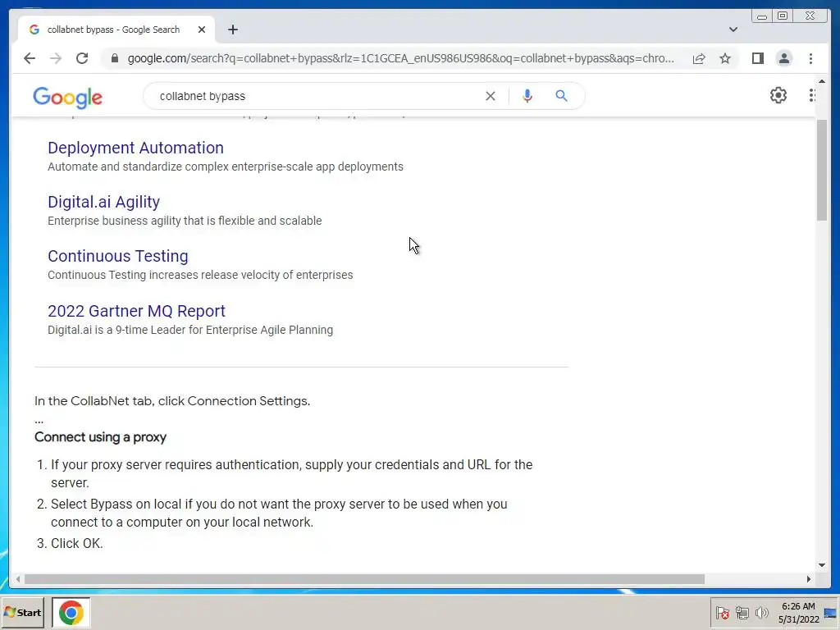Open the network tray icon
The width and height of the screenshot is (840, 630).
click(x=742, y=612)
